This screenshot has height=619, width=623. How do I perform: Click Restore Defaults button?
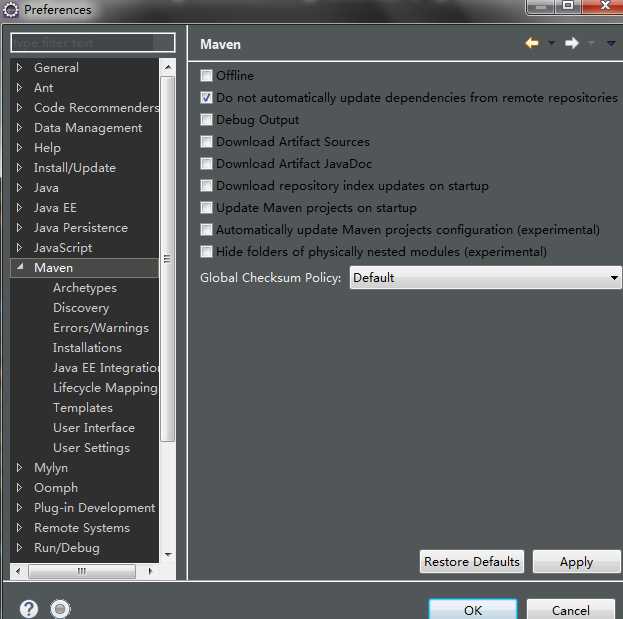point(472,561)
